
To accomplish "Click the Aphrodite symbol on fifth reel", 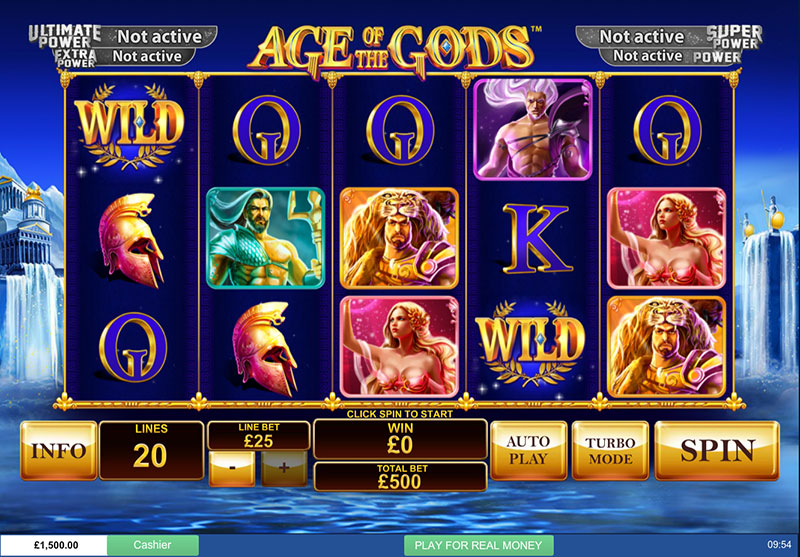I will 666,238.
